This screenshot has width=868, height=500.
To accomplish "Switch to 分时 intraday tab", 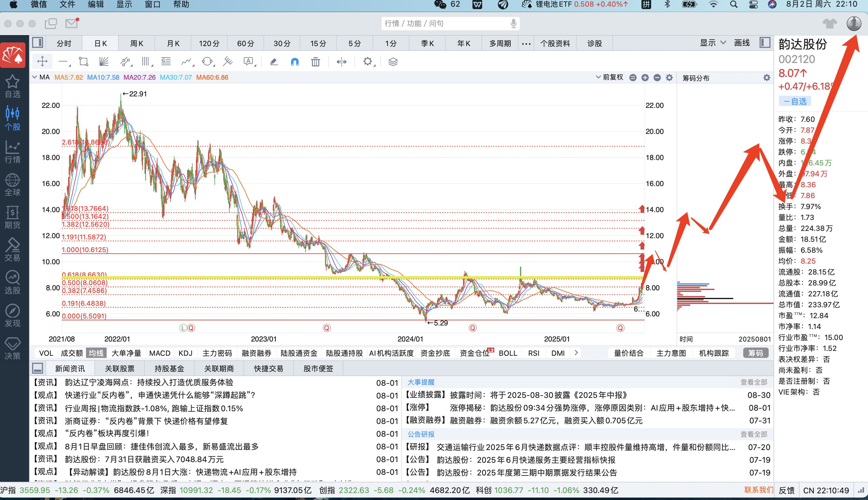I will [x=64, y=44].
